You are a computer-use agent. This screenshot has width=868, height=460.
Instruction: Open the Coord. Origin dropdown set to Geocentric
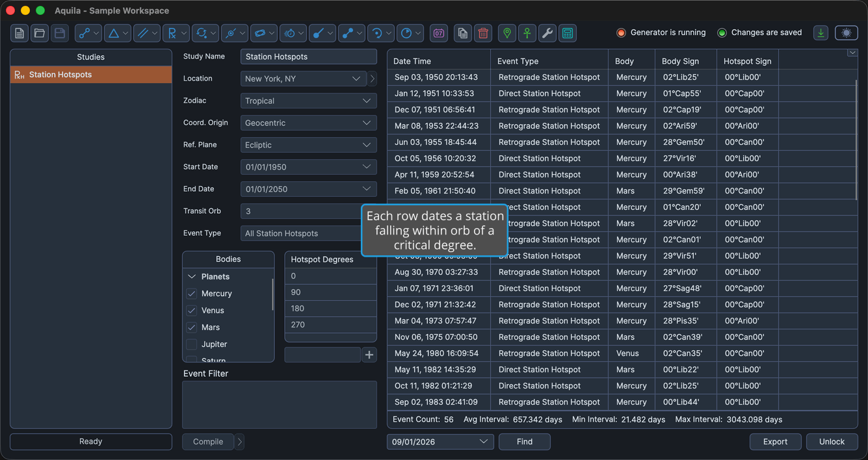pos(309,123)
